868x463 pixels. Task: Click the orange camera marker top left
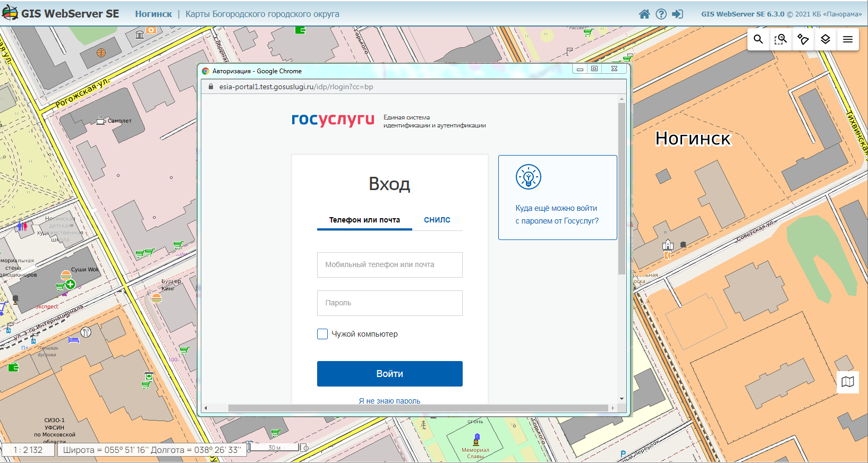(151, 30)
